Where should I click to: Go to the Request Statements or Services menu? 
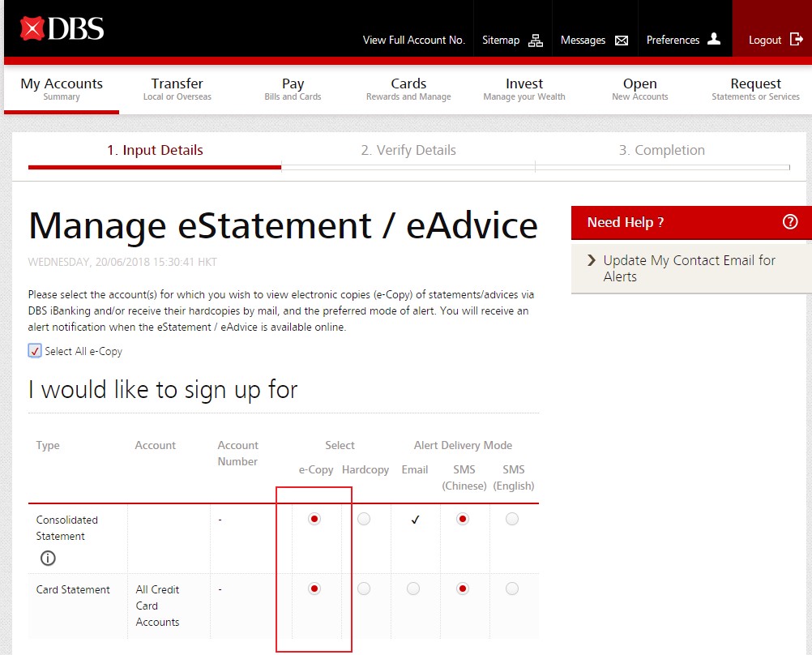pos(755,88)
